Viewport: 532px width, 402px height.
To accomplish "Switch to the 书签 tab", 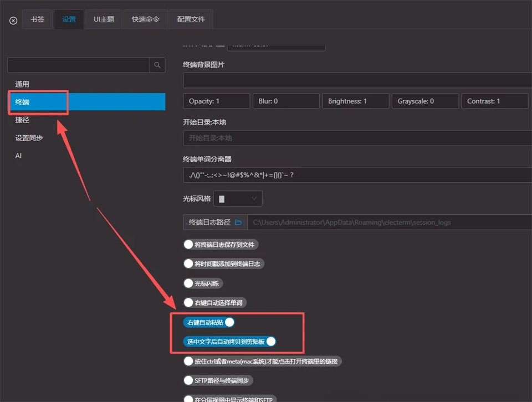I will 37,19.
